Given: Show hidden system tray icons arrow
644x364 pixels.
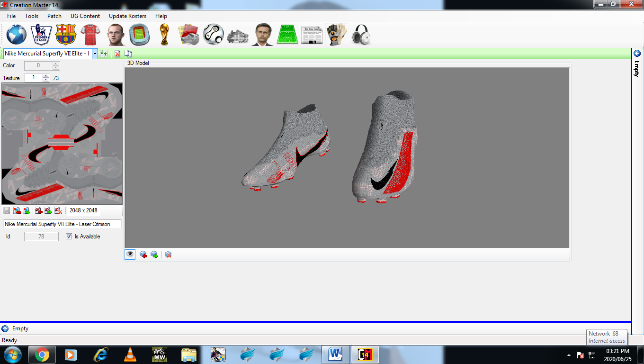Looking at the screenshot, I should point(569,355).
